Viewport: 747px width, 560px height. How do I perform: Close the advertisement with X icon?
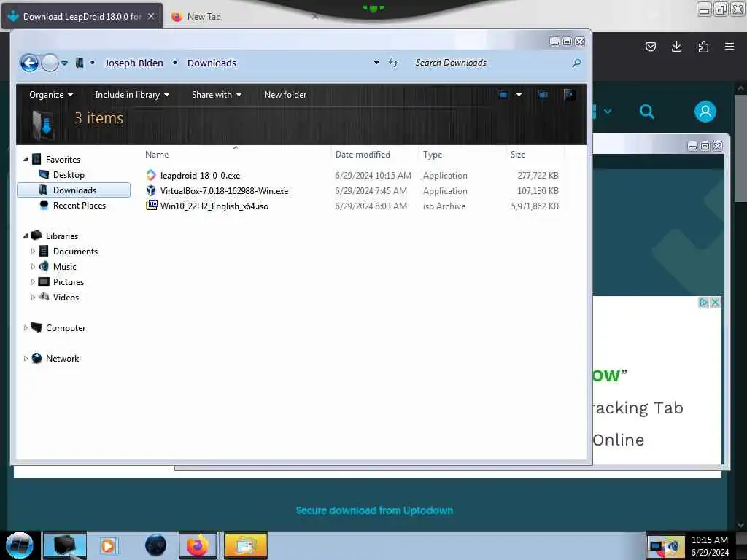tap(715, 303)
